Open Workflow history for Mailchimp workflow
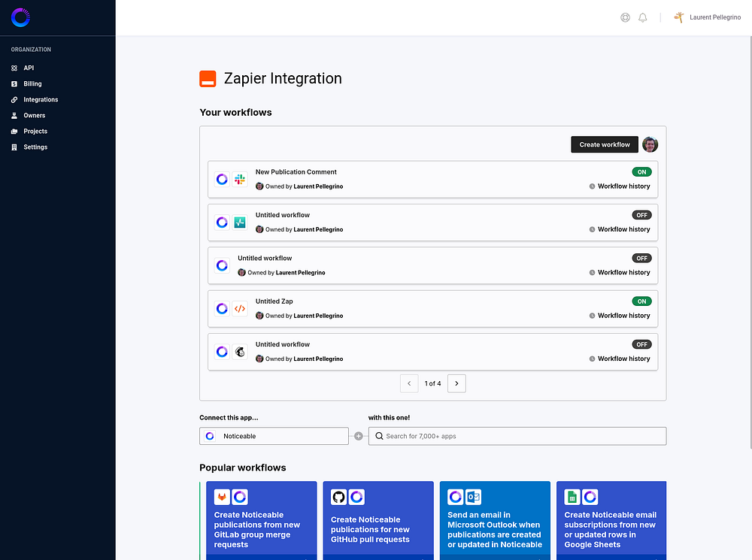 620,359
